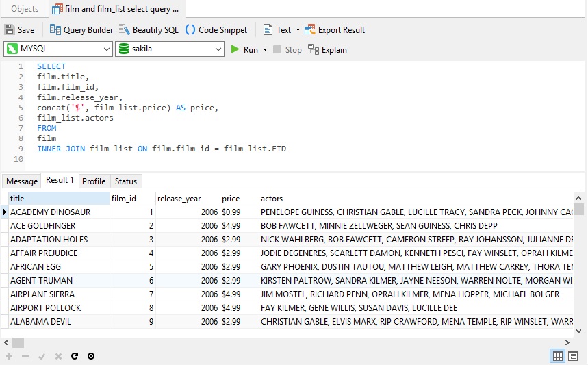Screen dimensions: 588x365
Task: Select the film and film_list select query tab
Action: click(x=117, y=9)
